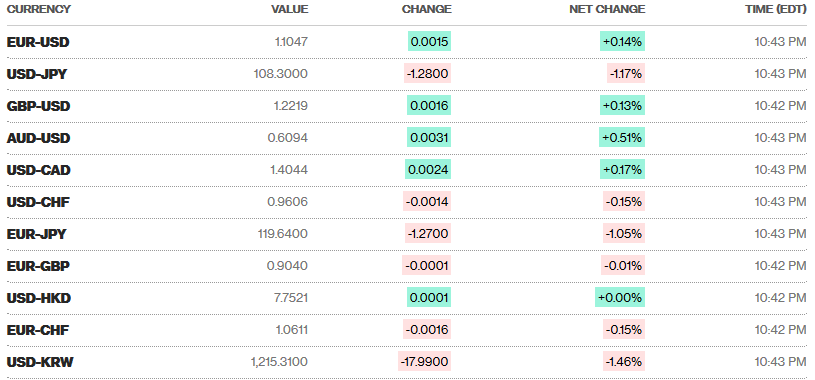
Task: Click the red -17.9900 change cell
Action: point(425,362)
